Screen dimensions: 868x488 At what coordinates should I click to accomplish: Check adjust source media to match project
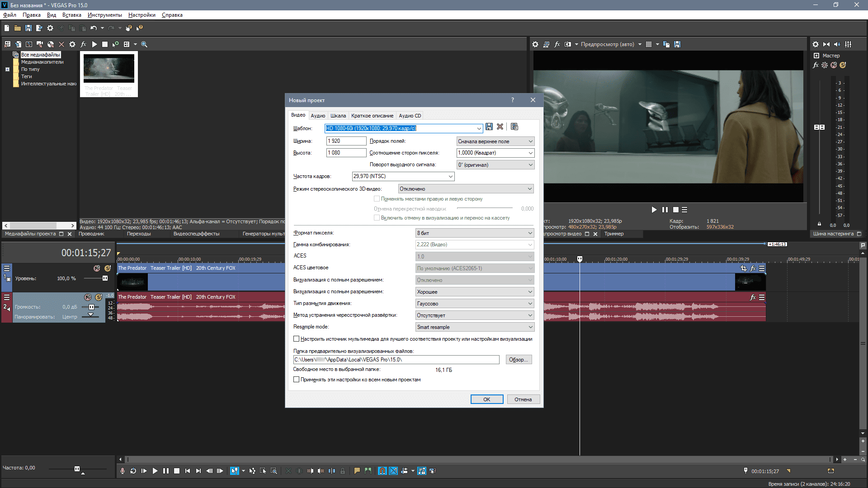pyautogui.click(x=297, y=339)
